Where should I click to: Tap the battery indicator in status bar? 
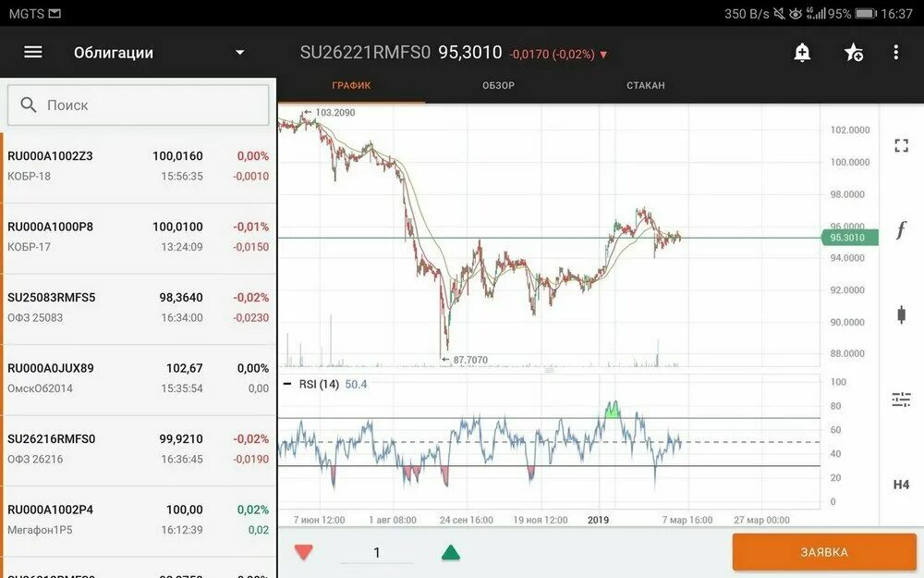tap(866, 14)
